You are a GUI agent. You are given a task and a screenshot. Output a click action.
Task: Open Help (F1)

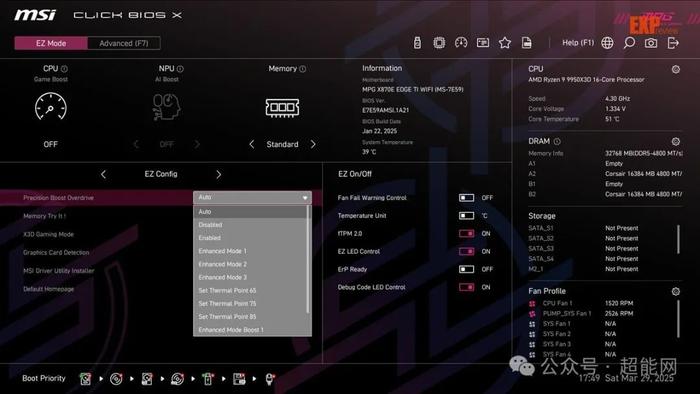pos(578,43)
